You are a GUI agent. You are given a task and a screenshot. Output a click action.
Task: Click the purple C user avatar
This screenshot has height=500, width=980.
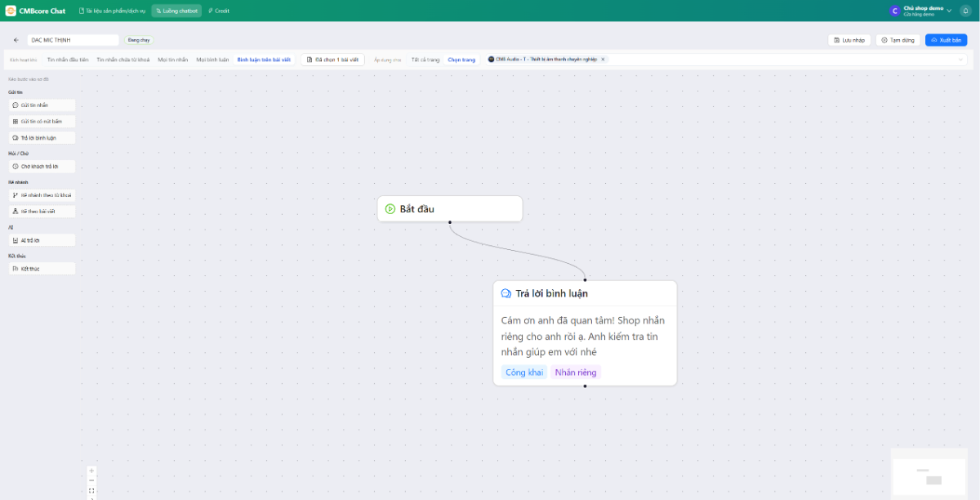(895, 11)
